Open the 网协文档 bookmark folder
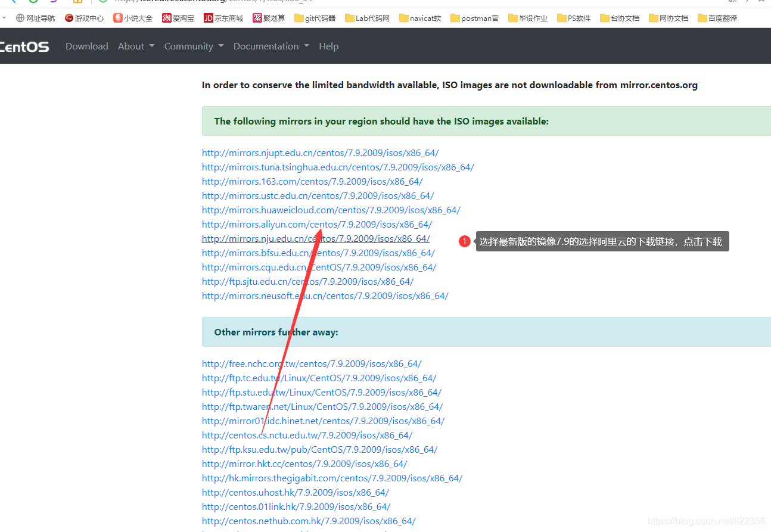Screen dimensions: 771x532 click(x=669, y=18)
